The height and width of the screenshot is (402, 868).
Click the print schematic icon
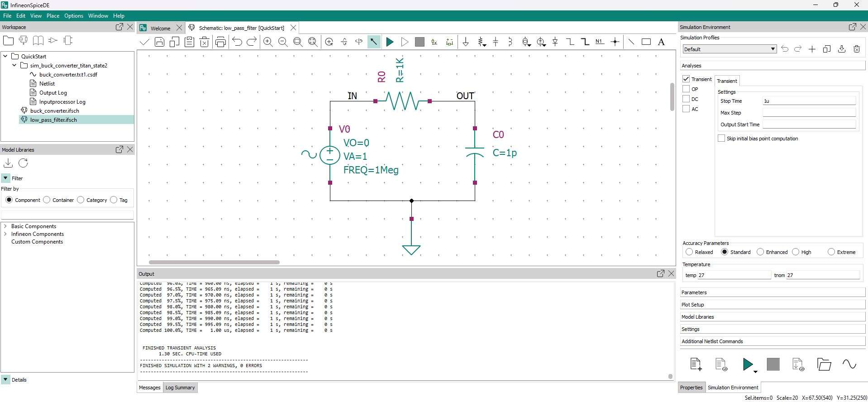pyautogui.click(x=220, y=42)
